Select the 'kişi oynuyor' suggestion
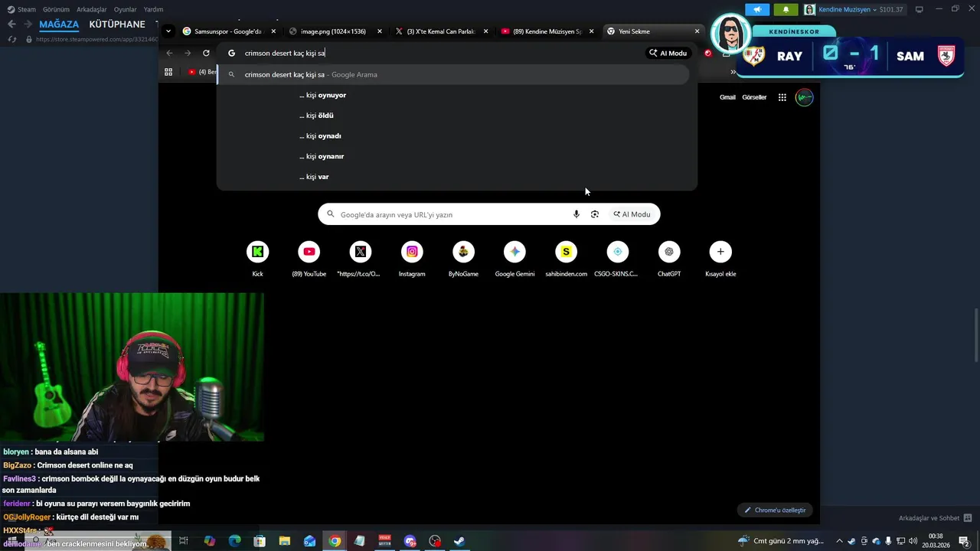The image size is (980, 551). pos(457,95)
